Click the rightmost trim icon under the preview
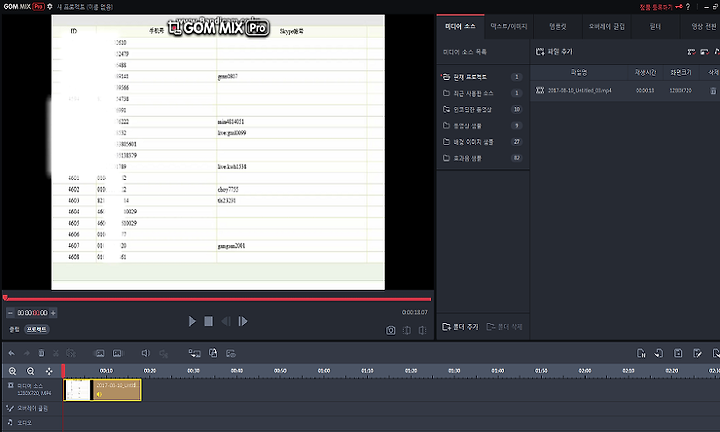 point(423,331)
